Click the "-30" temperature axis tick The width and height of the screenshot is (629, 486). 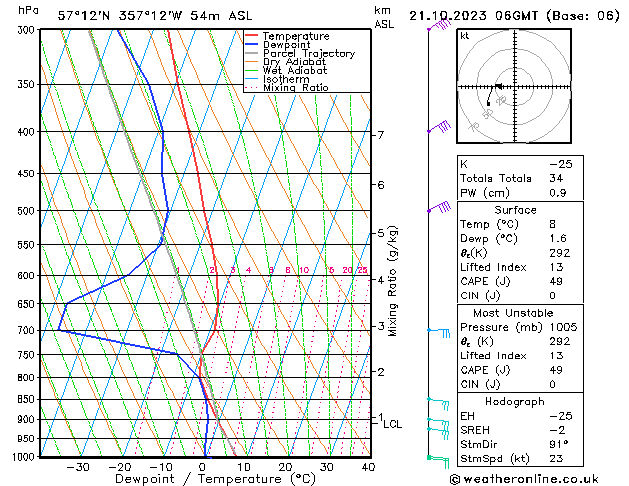[77, 468]
